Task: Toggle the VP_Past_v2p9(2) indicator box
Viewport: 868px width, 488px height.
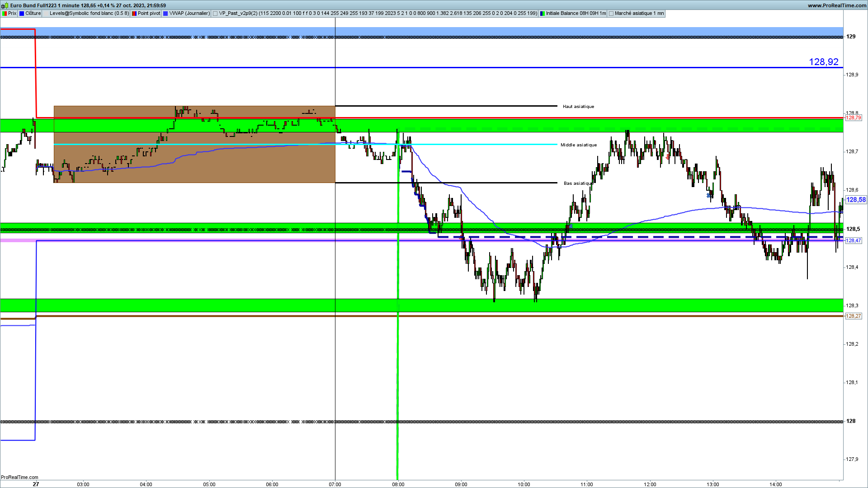Action: coord(215,14)
